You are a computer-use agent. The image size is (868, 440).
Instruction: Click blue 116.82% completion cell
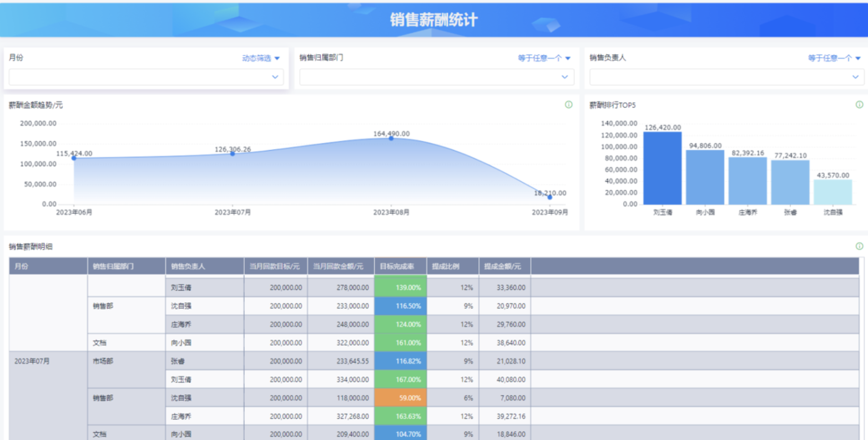(400, 361)
